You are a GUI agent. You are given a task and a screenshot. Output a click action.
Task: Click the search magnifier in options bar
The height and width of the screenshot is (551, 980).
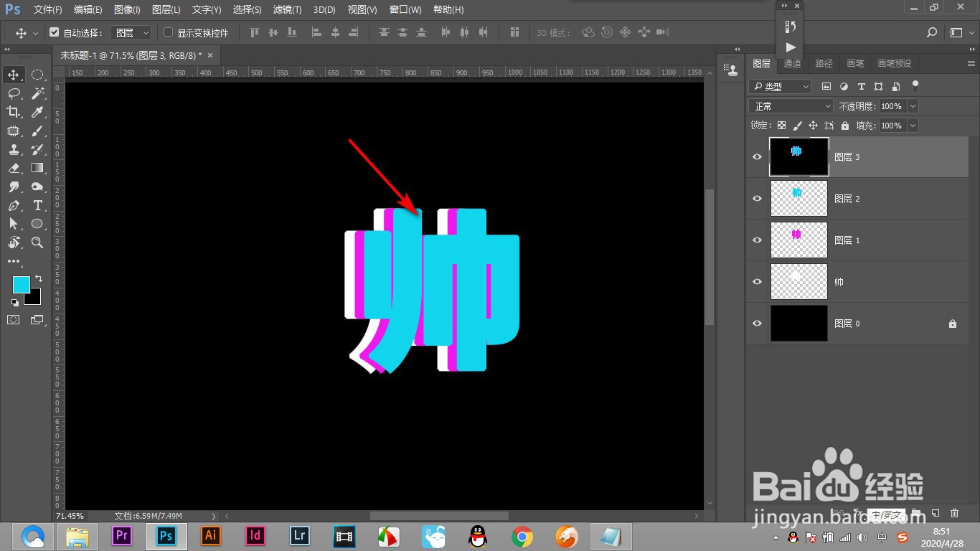tap(932, 32)
